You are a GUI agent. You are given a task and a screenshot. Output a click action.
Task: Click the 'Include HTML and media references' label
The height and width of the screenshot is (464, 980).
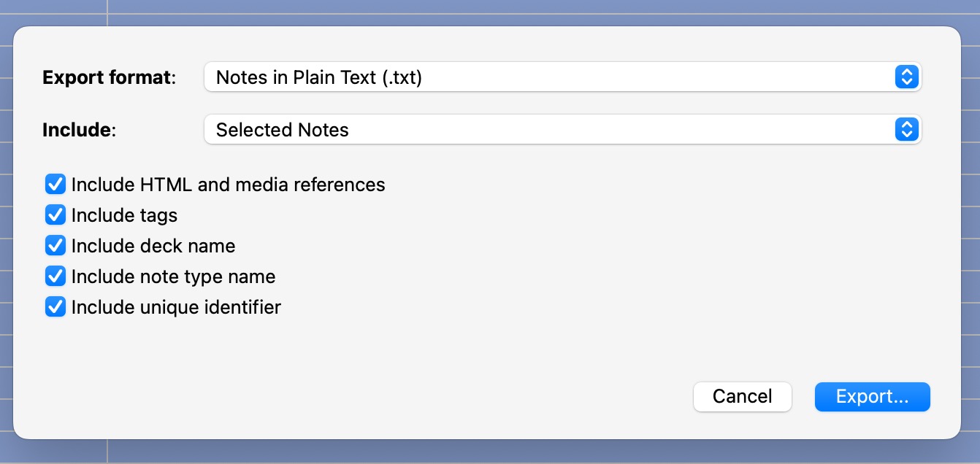[x=228, y=185]
